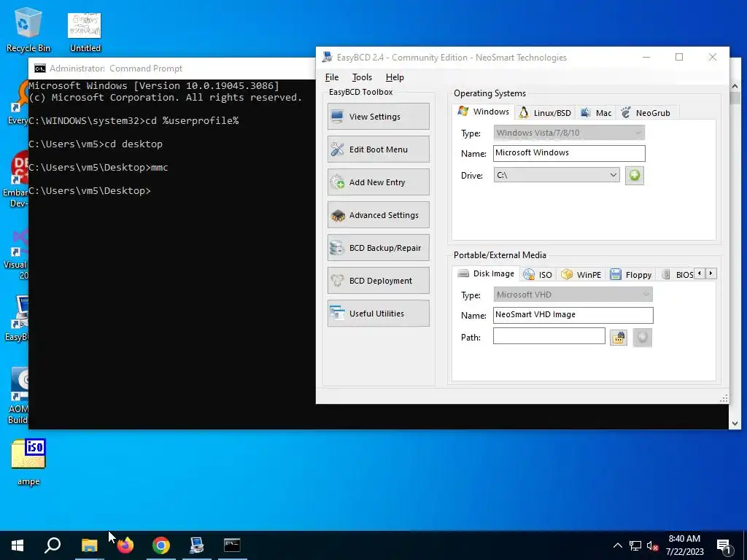Switch to the Linux/BSD tab

[x=545, y=113]
